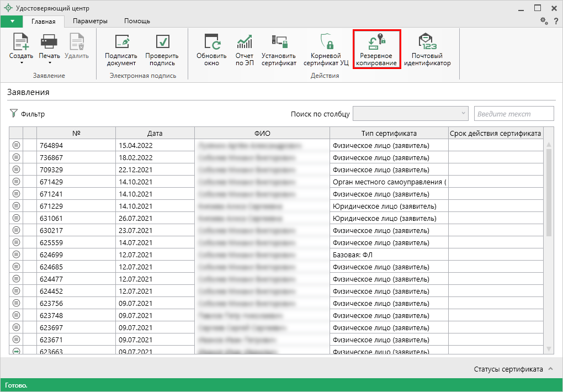Click the Фильтр button
Screen dimensions: 563x392
coord(27,114)
